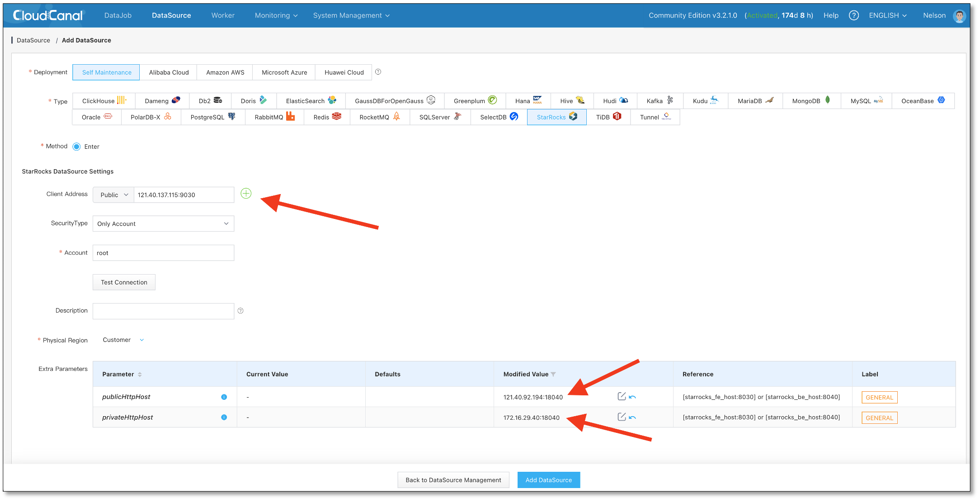Select RocketMQ datasource type
The image size is (980, 503).
380,117
